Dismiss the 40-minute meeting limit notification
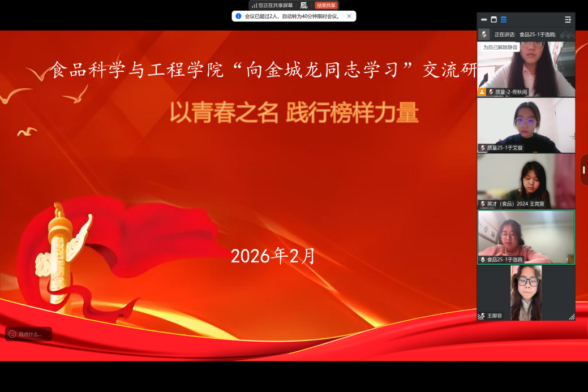The width and height of the screenshot is (588, 392). 349,16
